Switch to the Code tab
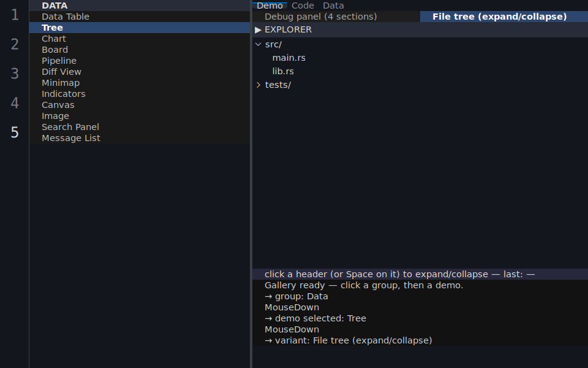The height and width of the screenshot is (368, 588). (303, 6)
